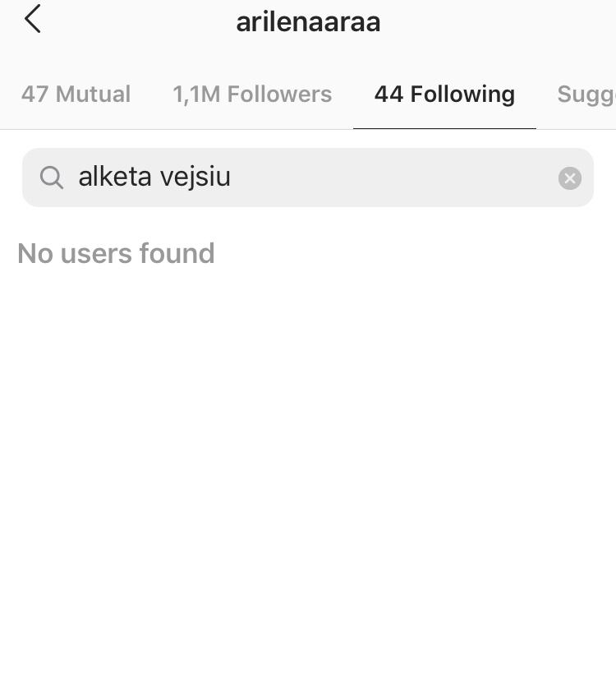Tap the magnifying glass search icon
Image resolution: width=616 pixels, height=687 pixels.
pos(51,178)
